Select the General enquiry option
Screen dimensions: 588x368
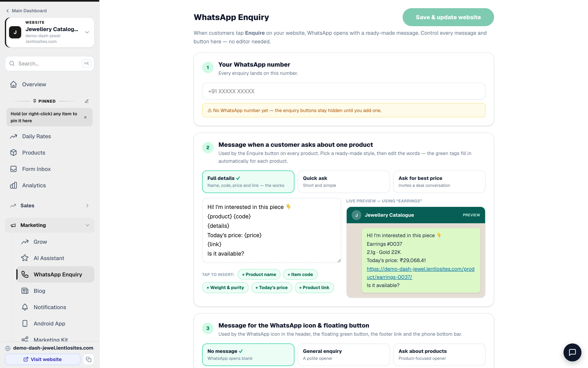[x=344, y=355]
